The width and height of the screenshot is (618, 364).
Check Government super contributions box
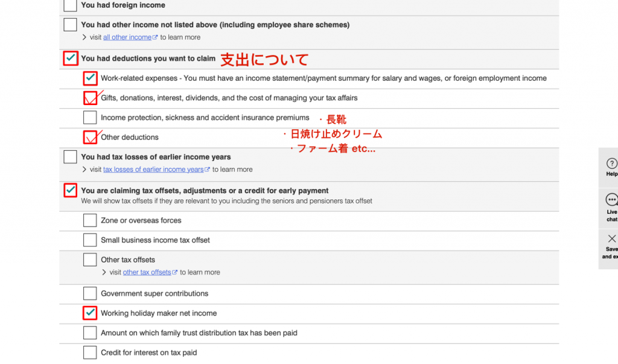tap(90, 293)
